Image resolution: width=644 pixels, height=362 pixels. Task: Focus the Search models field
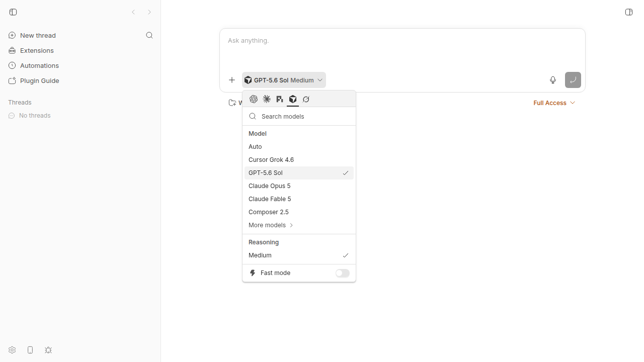pos(299,116)
